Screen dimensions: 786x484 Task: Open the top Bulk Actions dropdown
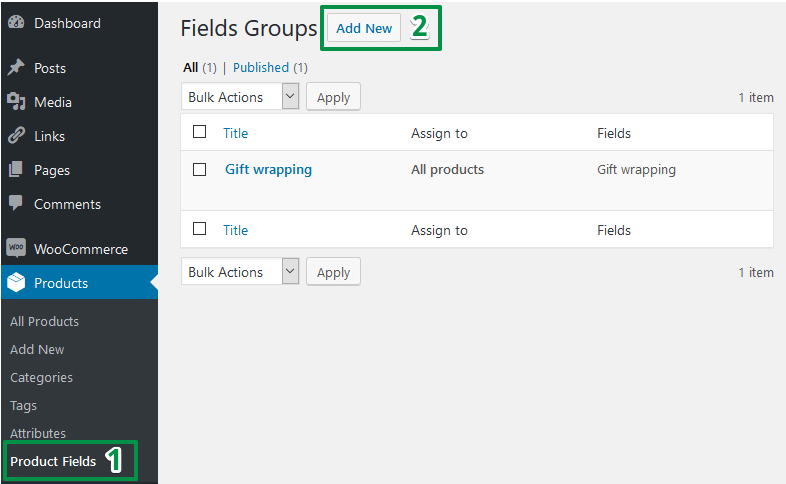240,96
